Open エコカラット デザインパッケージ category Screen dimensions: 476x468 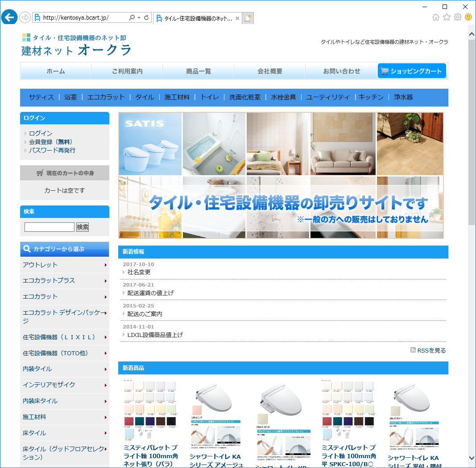[65, 316]
